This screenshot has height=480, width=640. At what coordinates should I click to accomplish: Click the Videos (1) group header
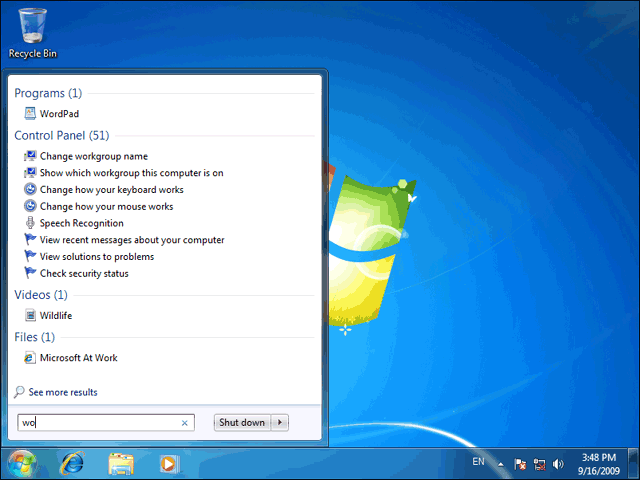tap(41, 295)
